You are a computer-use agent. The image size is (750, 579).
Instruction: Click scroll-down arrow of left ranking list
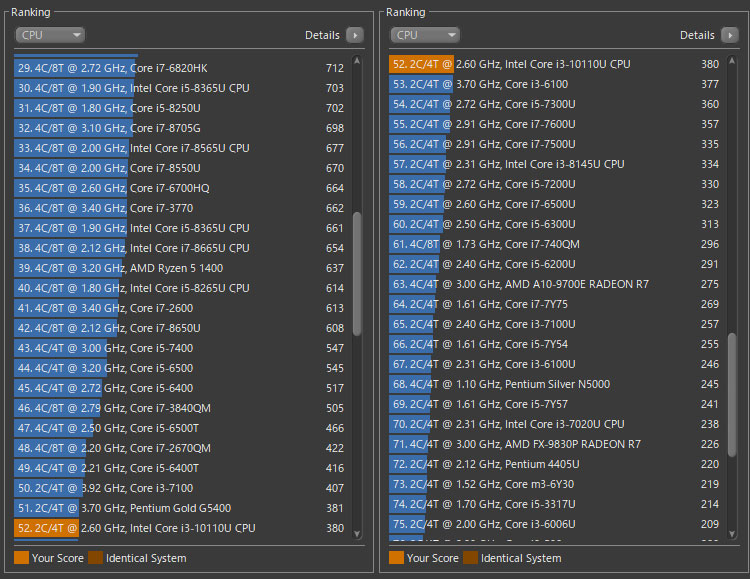click(x=357, y=534)
